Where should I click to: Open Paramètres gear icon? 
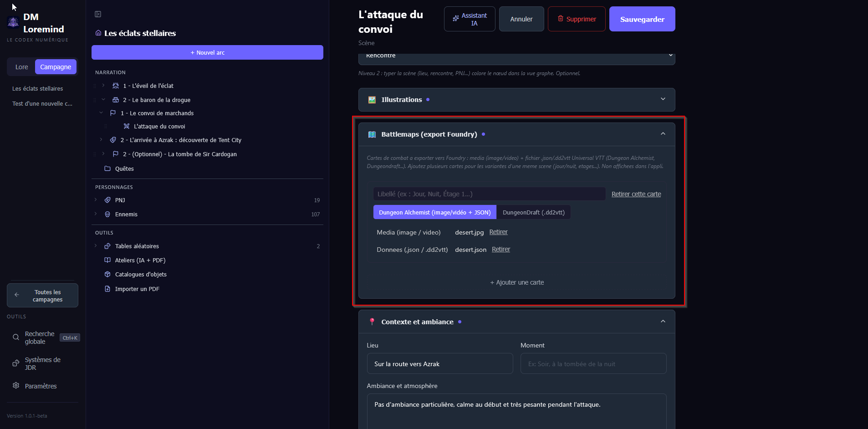pyautogui.click(x=16, y=386)
